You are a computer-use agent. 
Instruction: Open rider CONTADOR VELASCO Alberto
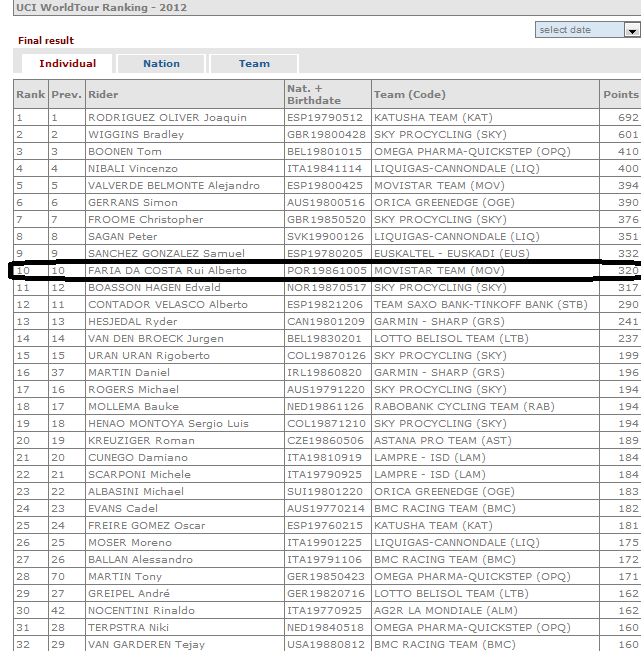tap(168, 305)
